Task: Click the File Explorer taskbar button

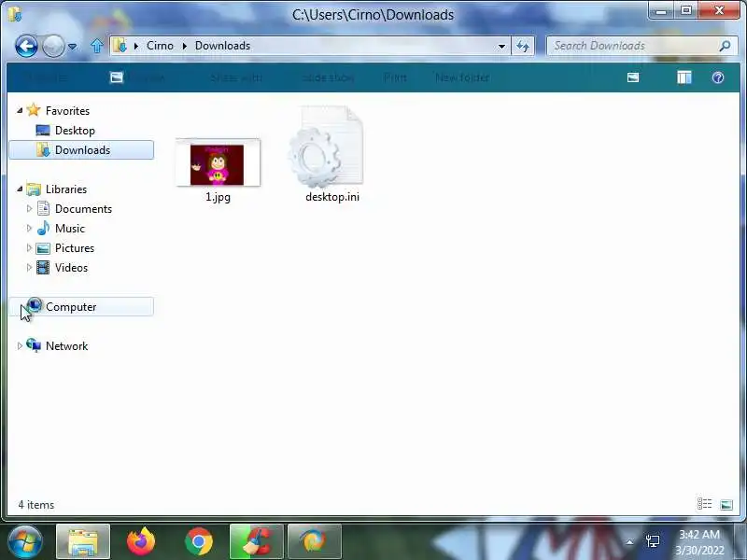Action: click(83, 541)
